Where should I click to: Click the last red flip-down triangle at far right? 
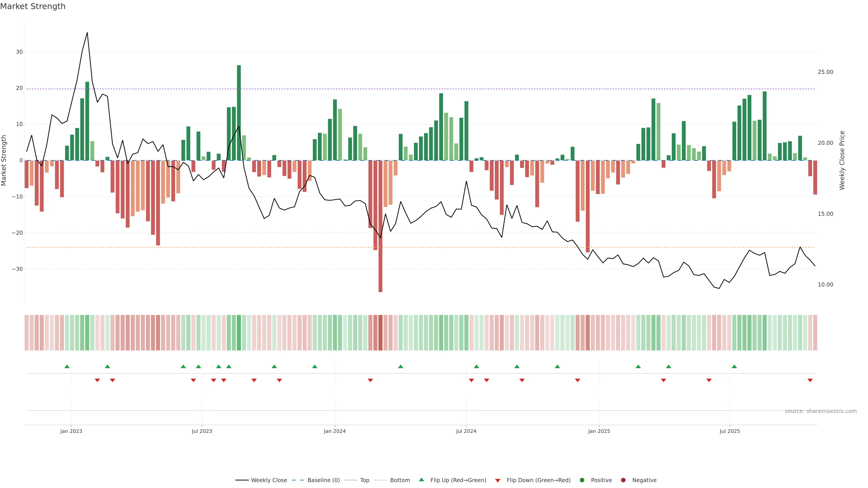point(810,380)
